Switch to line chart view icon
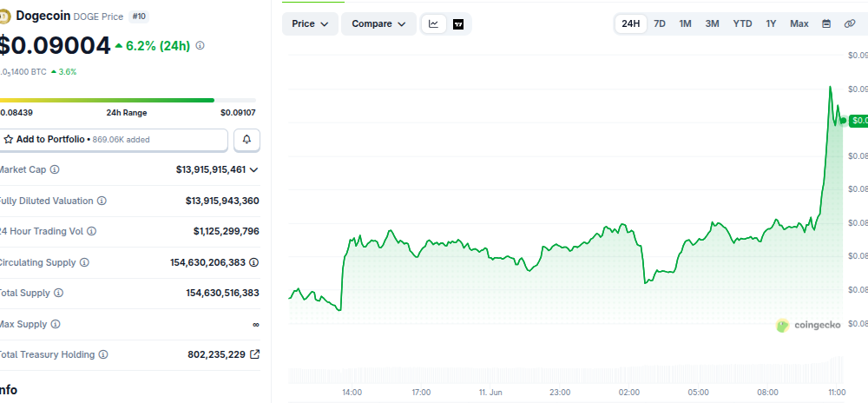The width and height of the screenshot is (868, 403). pyautogui.click(x=434, y=23)
